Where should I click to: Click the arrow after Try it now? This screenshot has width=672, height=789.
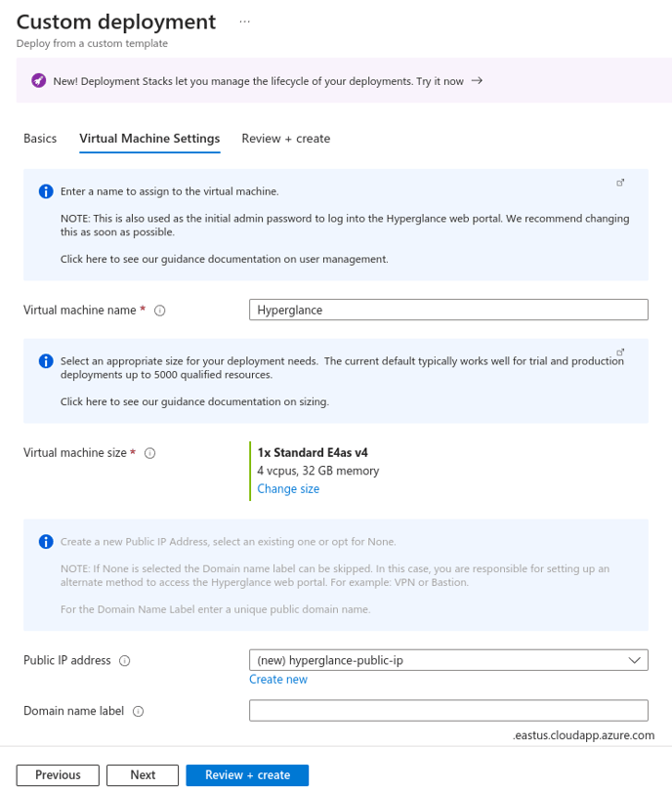pyautogui.click(x=477, y=80)
